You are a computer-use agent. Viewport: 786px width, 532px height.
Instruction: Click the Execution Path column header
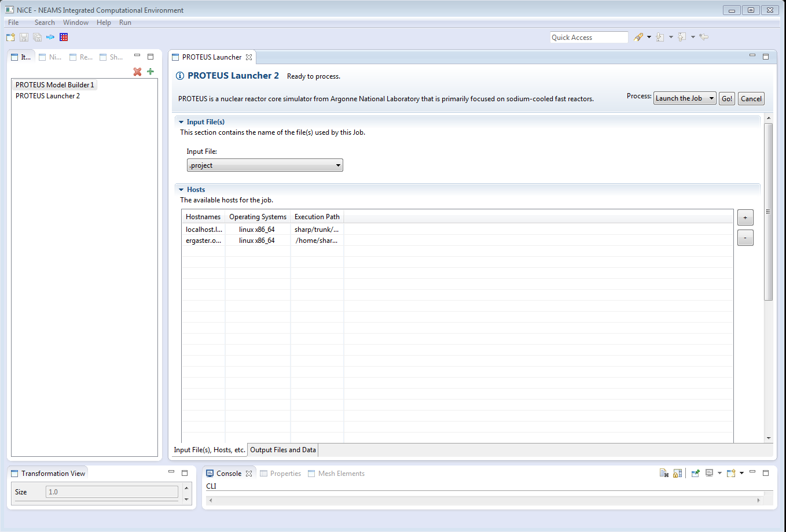[317, 217]
